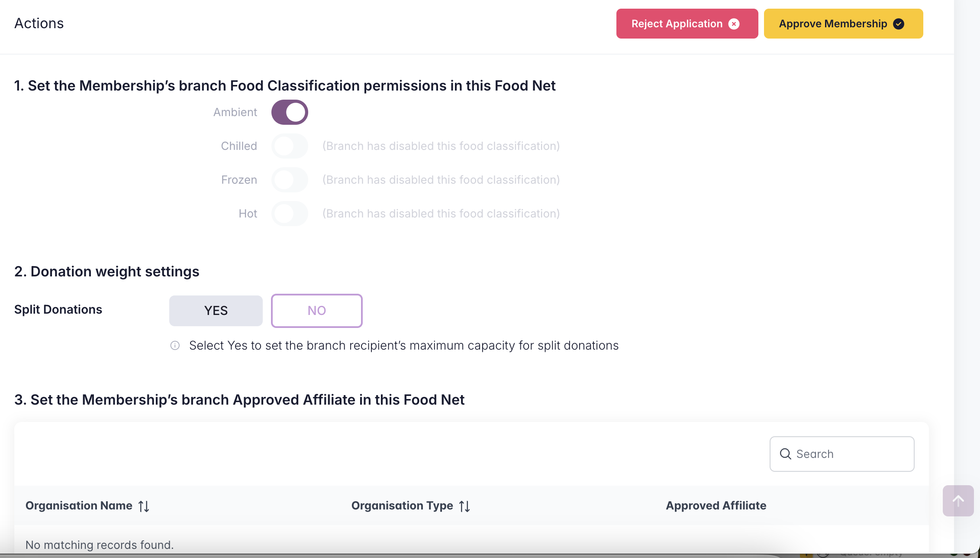Click the Reject Application button

[x=687, y=24]
